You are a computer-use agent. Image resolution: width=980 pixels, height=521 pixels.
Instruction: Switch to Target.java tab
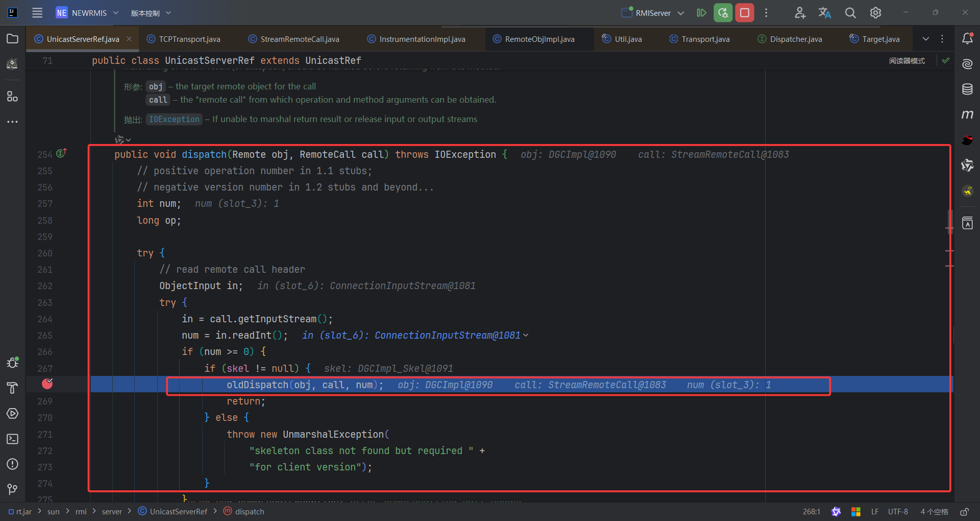pyautogui.click(x=875, y=39)
